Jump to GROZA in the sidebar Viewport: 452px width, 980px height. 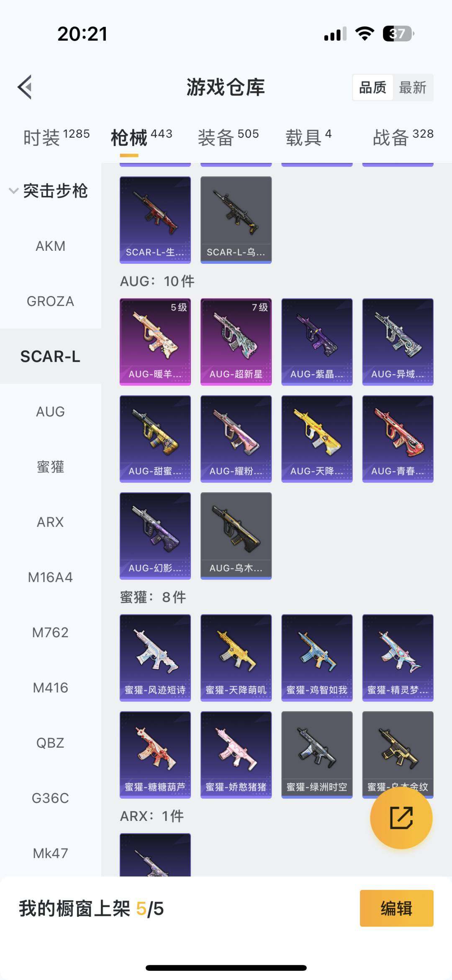click(x=51, y=301)
